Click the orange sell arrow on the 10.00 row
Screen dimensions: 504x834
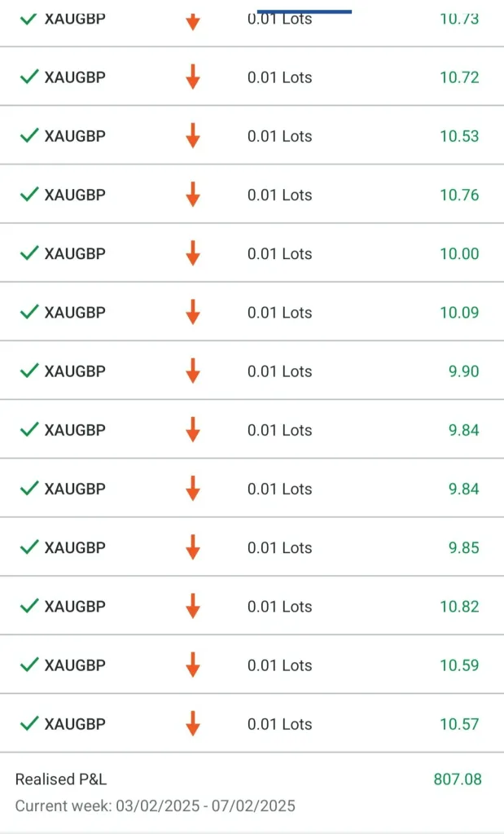pyautogui.click(x=193, y=253)
